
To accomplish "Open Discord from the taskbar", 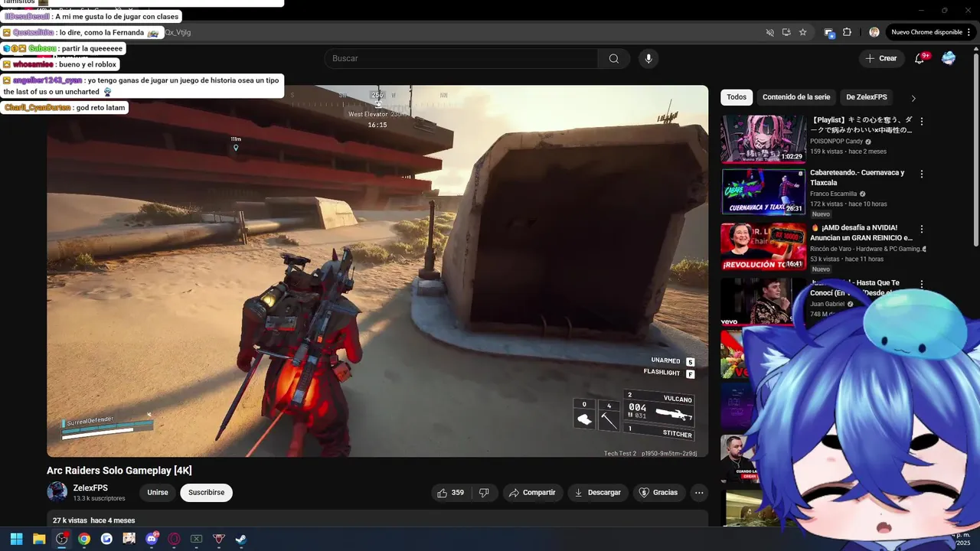I will click(152, 539).
